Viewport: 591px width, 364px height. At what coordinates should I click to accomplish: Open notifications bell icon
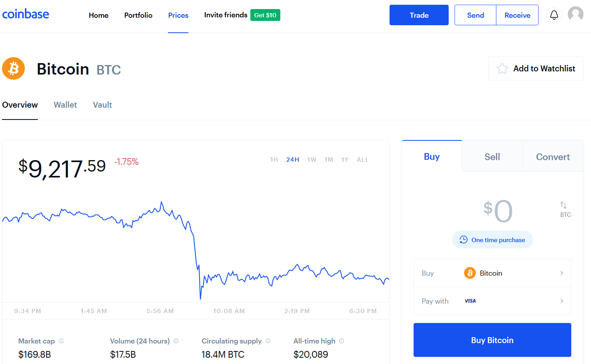click(x=554, y=15)
